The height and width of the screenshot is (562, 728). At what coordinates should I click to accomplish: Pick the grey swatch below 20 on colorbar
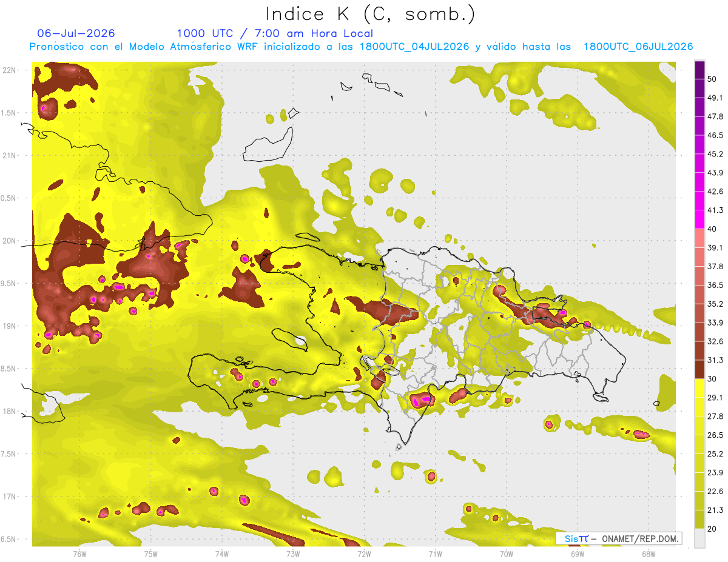click(699, 538)
